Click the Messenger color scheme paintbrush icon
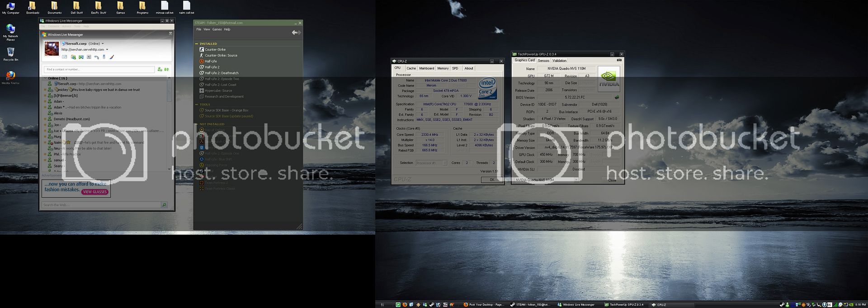868x308 pixels. 112,57
